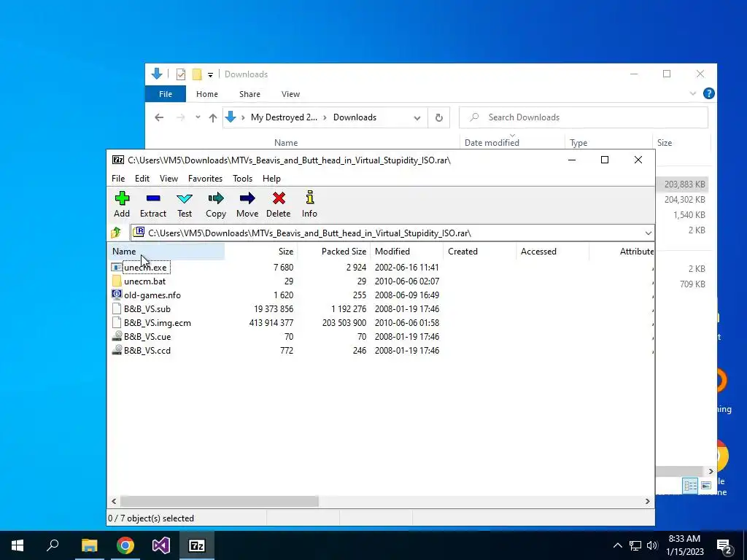747x560 pixels.
Task: Click the Search Downloads input field
Action: [x=584, y=117]
